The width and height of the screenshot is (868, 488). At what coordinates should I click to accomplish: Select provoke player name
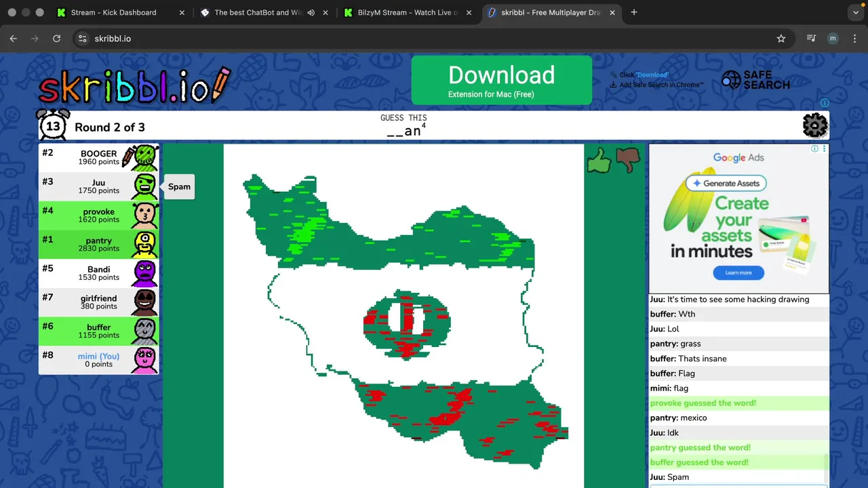tap(99, 211)
